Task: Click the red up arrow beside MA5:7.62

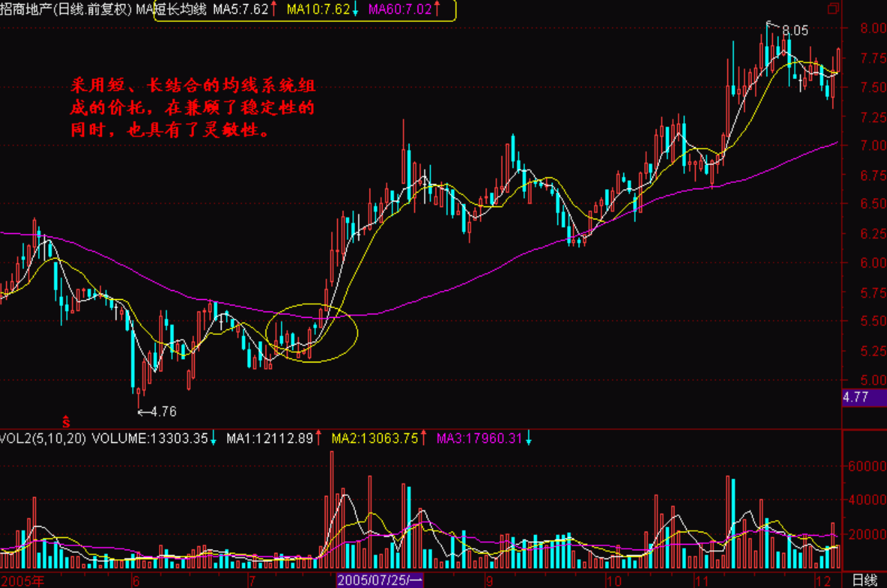Action: coord(274,10)
